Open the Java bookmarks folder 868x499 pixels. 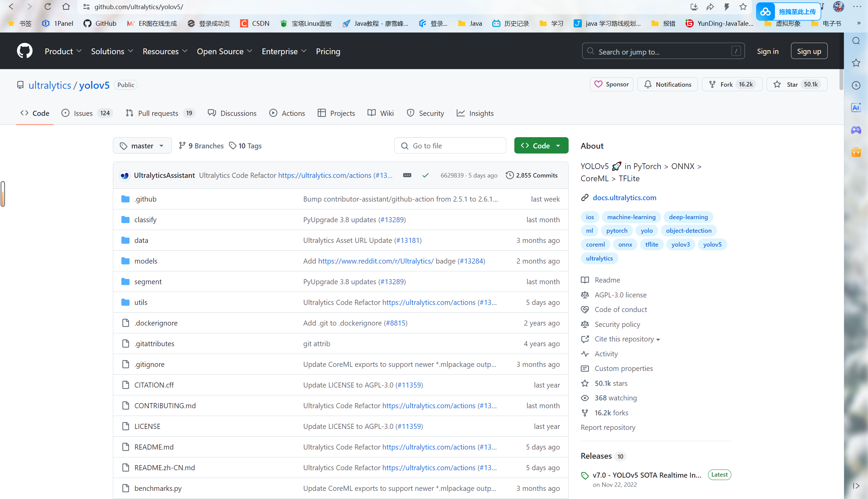(x=470, y=23)
